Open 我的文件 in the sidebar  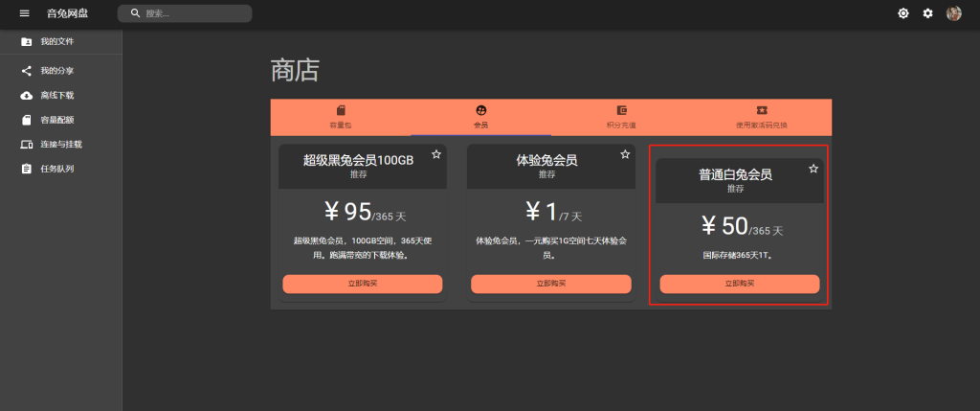pyautogui.click(x=57, y=42)
